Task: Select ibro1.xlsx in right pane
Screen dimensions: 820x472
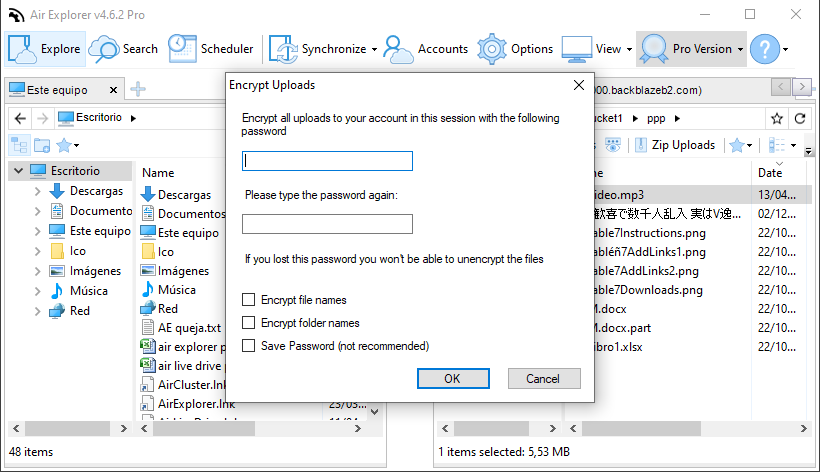Action: (619, 347)
